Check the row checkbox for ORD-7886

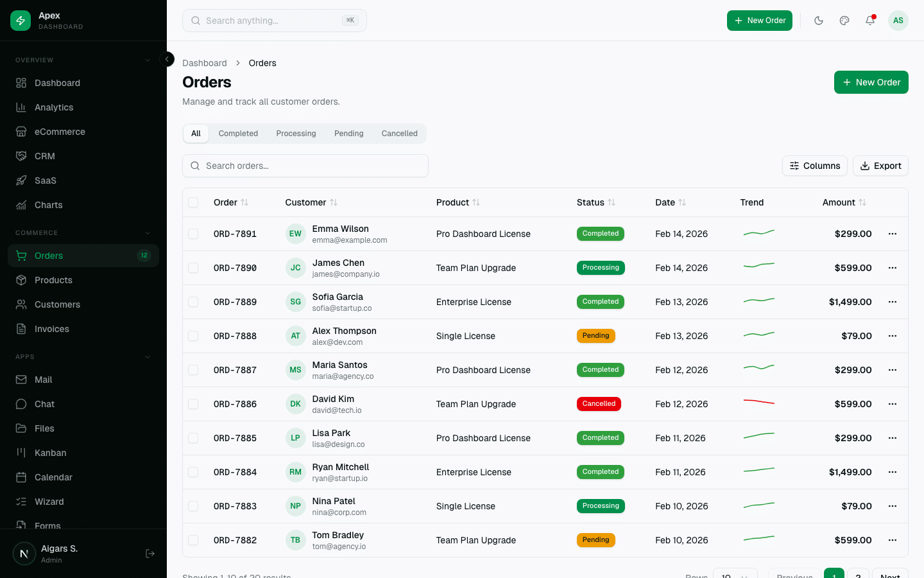(193, 404)
